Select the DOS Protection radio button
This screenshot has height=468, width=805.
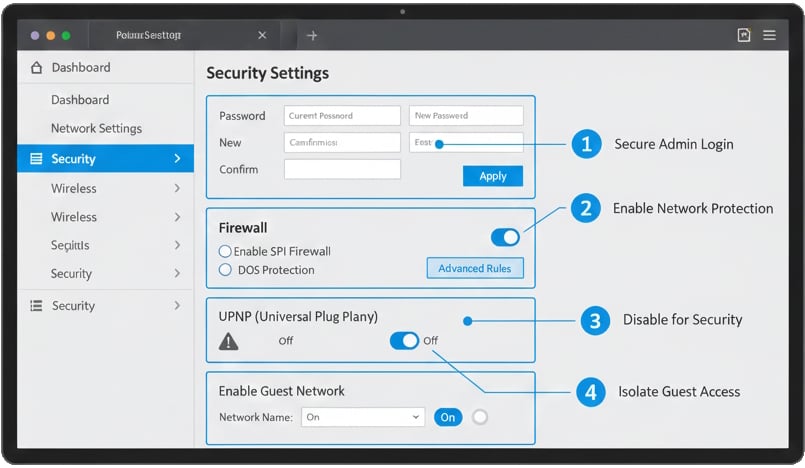(225, 270)
